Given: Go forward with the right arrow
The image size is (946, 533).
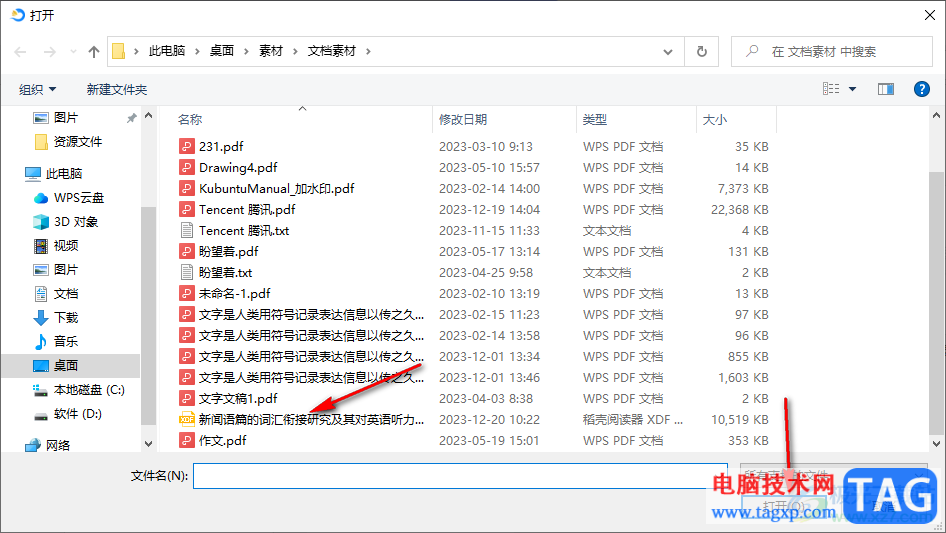Looking at the screenshot, I should point(49,52).
